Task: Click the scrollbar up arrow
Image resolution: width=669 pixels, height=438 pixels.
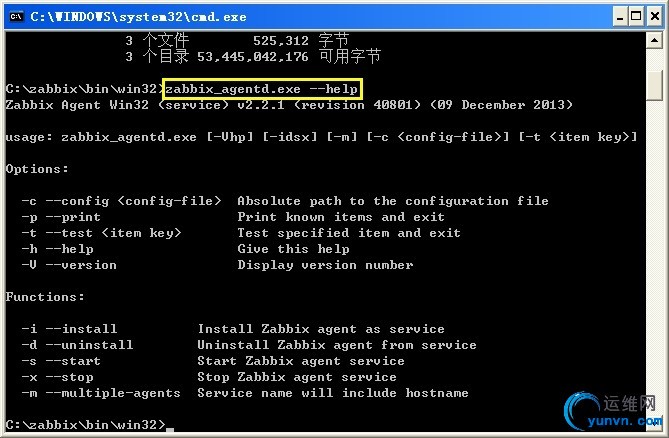Action: (654, 42)
